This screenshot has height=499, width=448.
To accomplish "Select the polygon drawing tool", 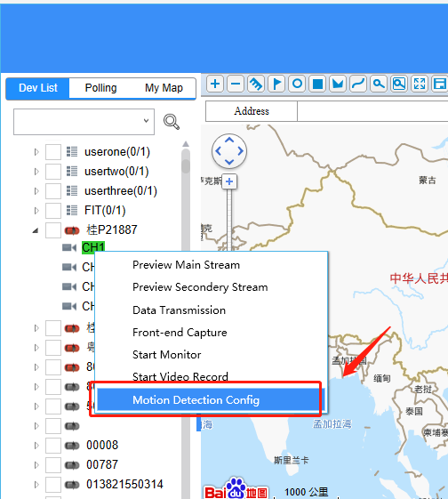I will point(338,84).
